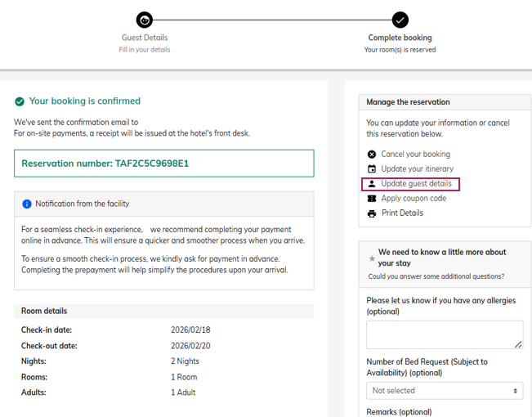Click inside the allergies text box
The width and height of the screenshot is (532, 417).
click(x=444, y=334)
